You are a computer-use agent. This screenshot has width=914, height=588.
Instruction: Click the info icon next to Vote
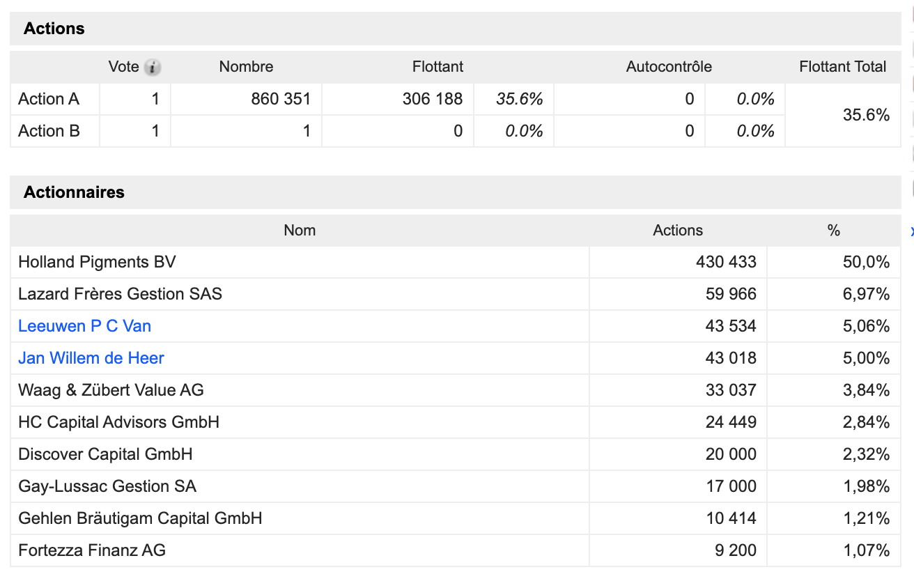click(x=152, y=68)
